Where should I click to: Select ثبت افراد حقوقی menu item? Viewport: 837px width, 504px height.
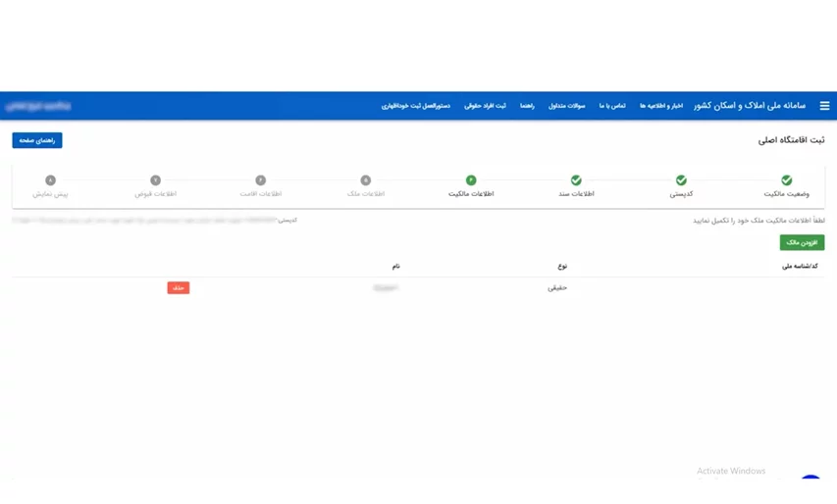(485, 106)
